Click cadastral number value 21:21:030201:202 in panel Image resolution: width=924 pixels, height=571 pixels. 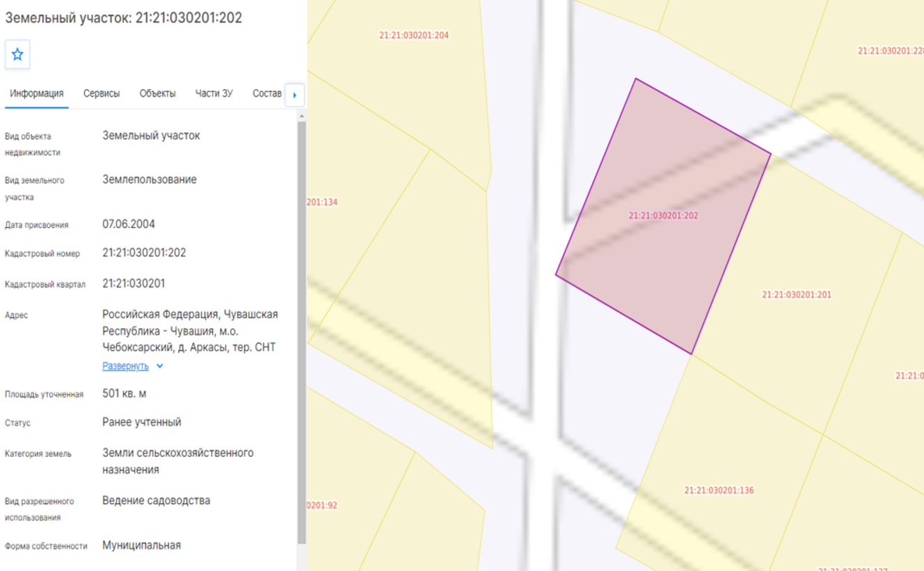click(144, 253)
